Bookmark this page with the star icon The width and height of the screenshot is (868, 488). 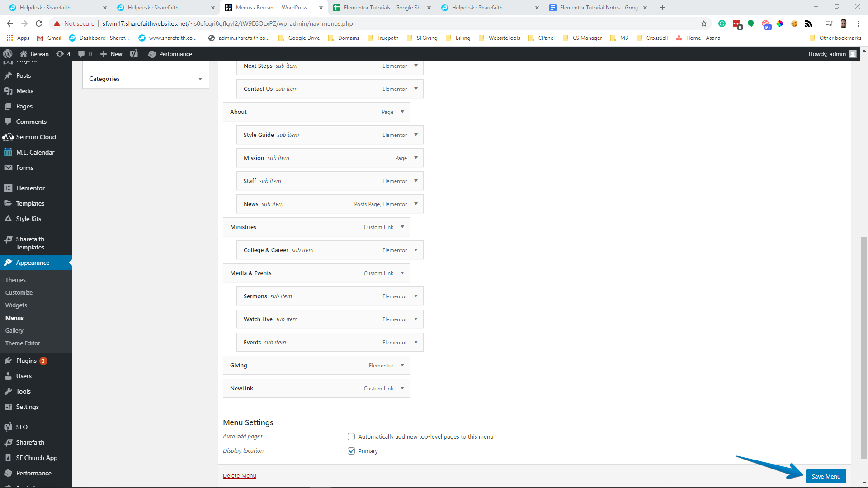point(703,23)
